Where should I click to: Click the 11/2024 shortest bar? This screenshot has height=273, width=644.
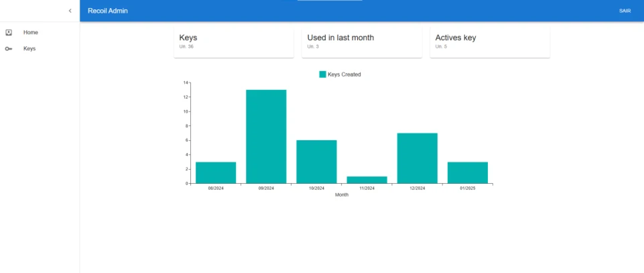[x=367, y=180]
